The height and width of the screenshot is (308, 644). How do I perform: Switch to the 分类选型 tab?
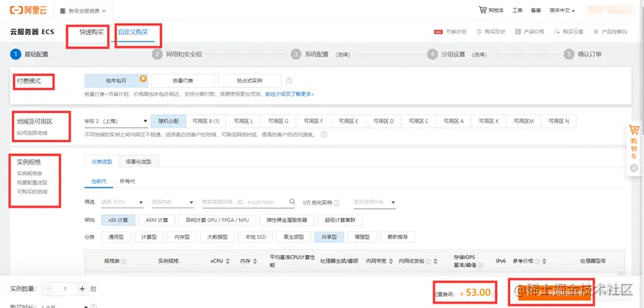tap(101, 161)
